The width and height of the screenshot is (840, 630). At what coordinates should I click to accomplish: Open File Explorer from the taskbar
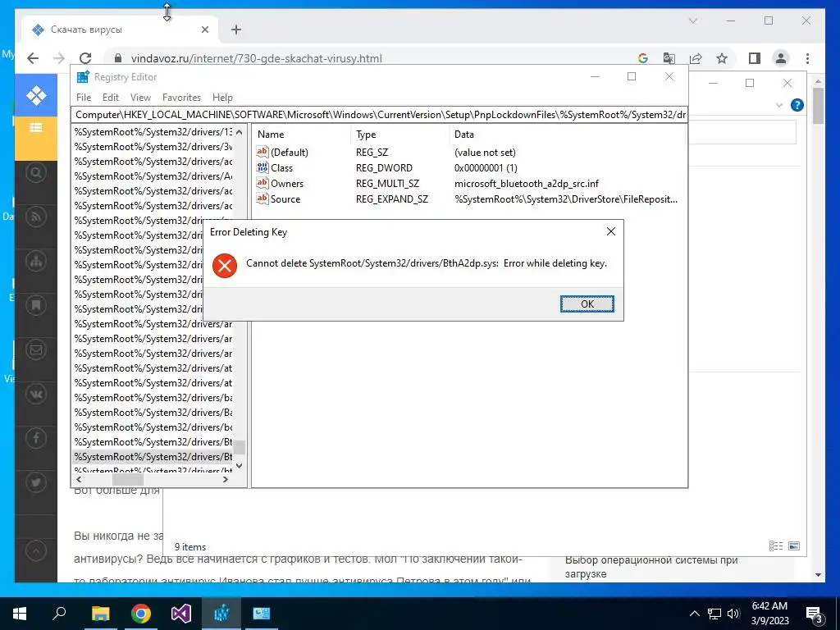pyautogui.click(x=100, y=614)
